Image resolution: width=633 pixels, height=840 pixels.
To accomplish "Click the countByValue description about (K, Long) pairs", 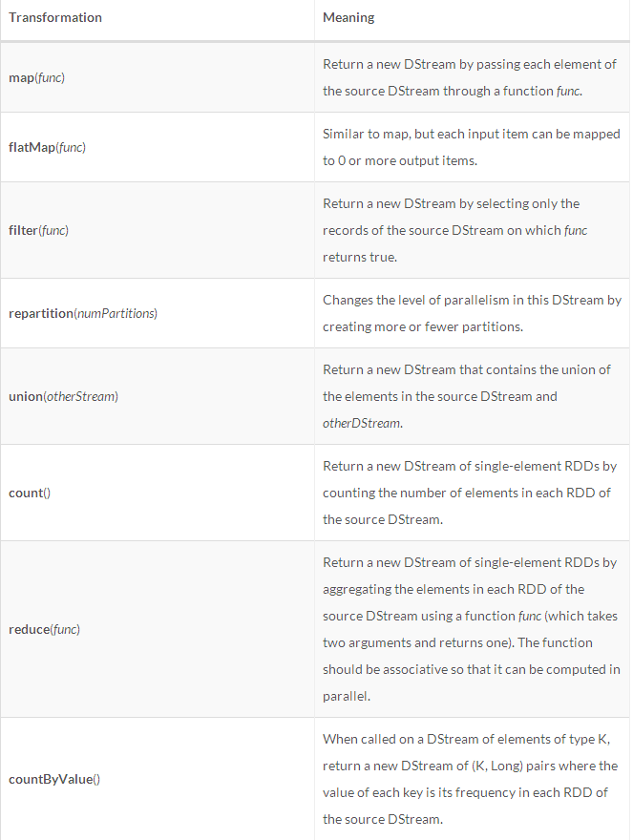I will pyautogui.click(x=470, y=780).
